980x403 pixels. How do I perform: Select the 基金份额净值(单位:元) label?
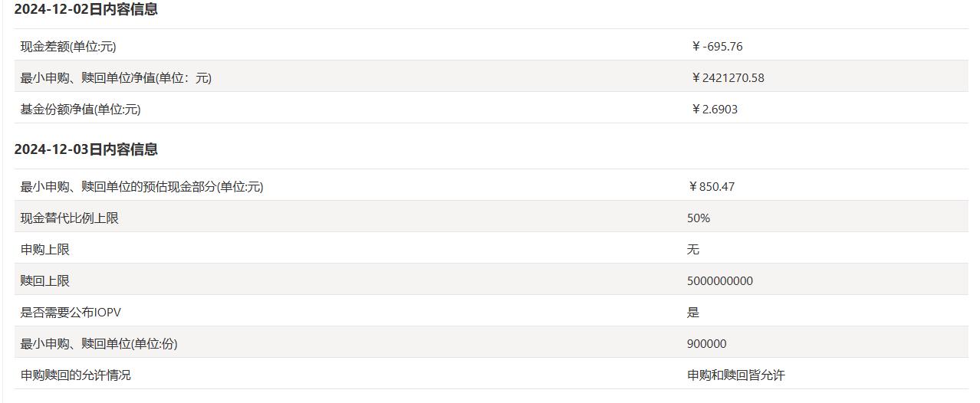pyautogui.click(x=81, y=110)
